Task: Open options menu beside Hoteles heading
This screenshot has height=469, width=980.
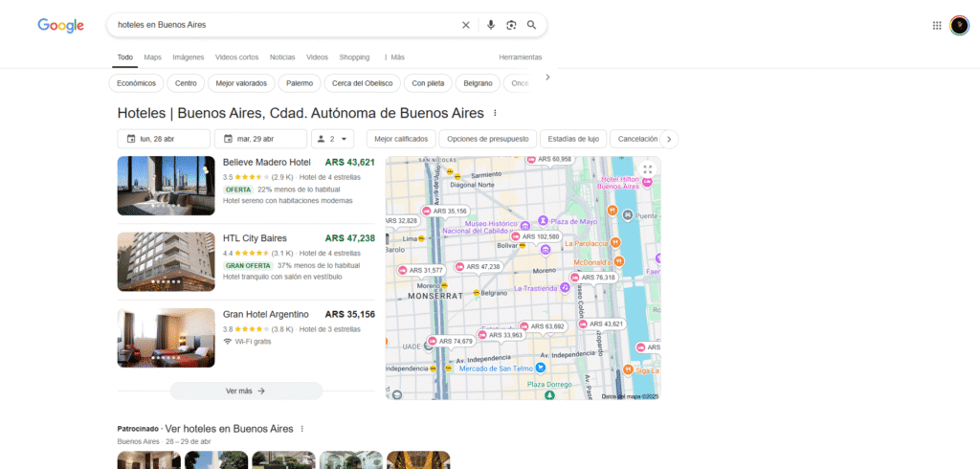Action: pyautogui.click(x=495, y=113)
